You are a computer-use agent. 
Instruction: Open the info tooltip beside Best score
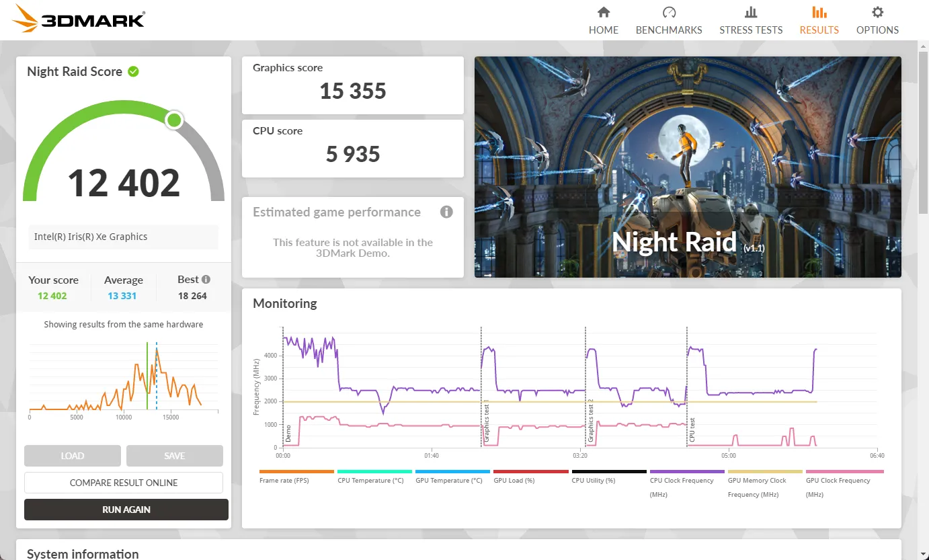tap(206, 278)
